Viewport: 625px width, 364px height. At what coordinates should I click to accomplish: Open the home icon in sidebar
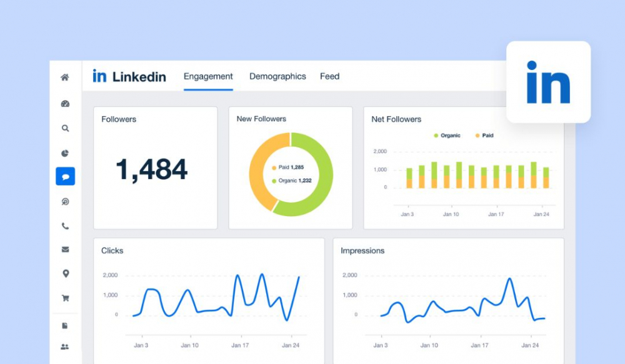64,77
